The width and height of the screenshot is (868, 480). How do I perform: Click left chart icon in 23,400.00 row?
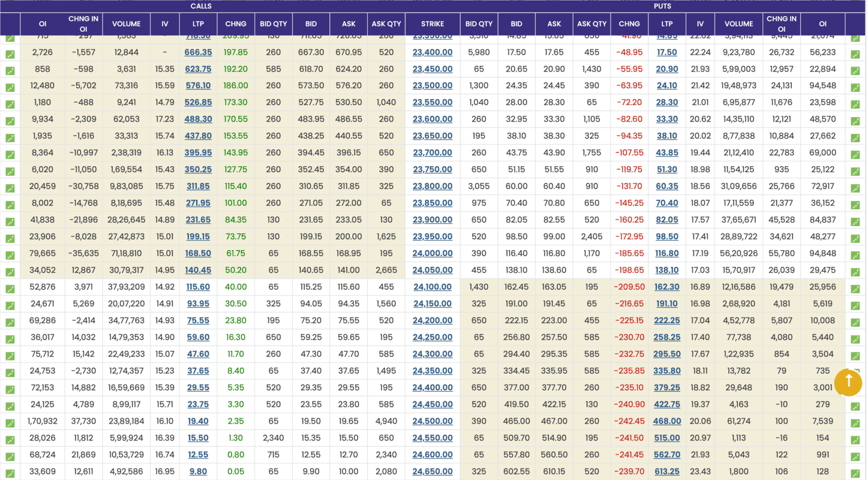coord(10,54)
